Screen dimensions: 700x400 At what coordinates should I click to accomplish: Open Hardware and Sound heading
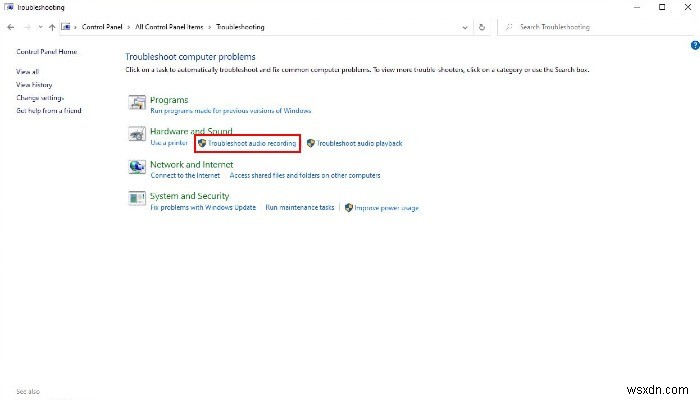coord(191,131)
